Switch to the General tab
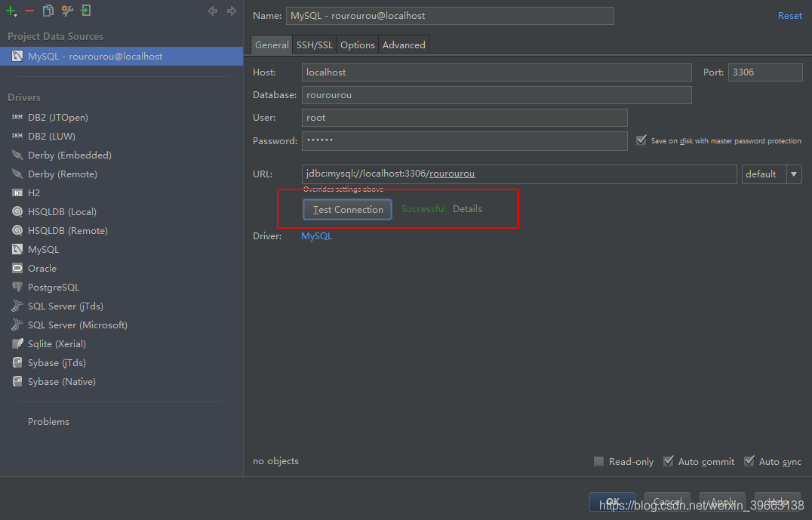The image size is (812, 520). 272,45
